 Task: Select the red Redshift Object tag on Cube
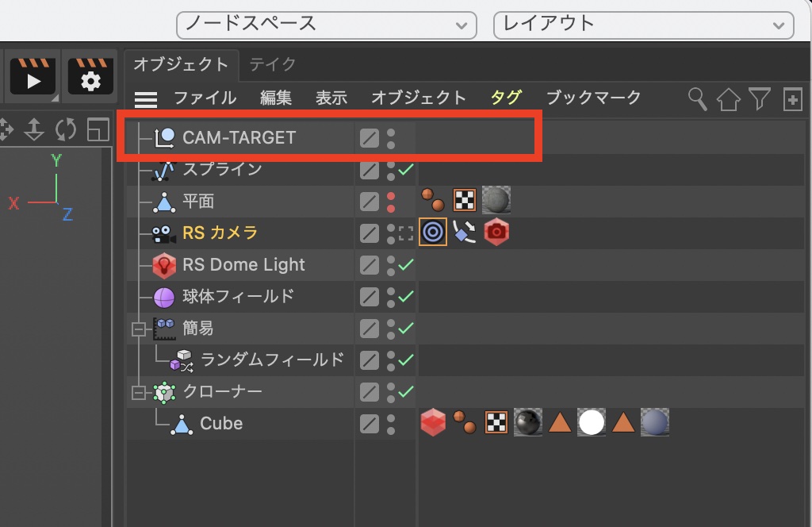[433, 423]
